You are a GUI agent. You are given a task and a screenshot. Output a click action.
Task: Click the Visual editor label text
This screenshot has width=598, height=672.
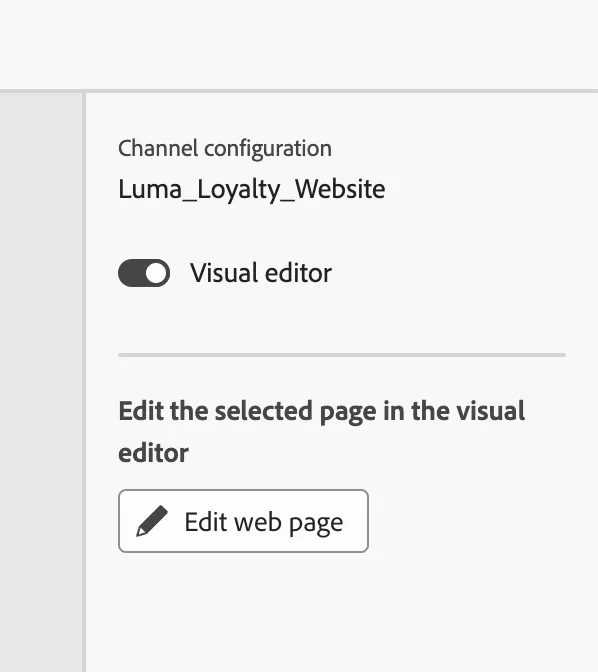coord(261,273)
